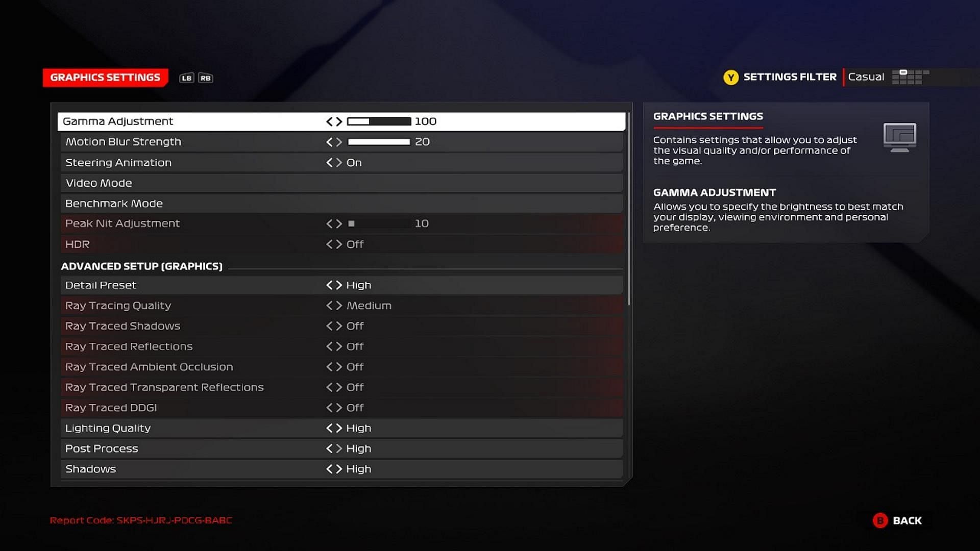Click the RB bumper navigation icon

pos(204,78)
